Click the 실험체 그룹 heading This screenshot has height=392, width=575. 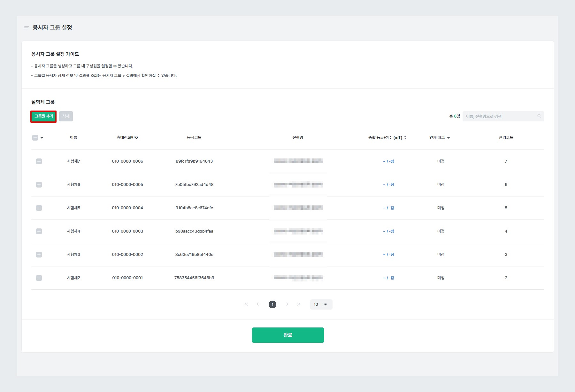(x=43, y=102)
